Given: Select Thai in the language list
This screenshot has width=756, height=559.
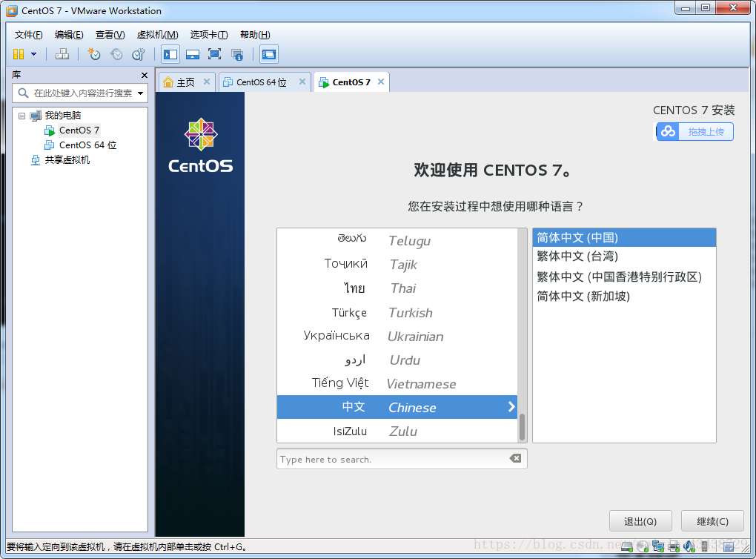Looking at the screenshot, I should click(x=397, y=288).
